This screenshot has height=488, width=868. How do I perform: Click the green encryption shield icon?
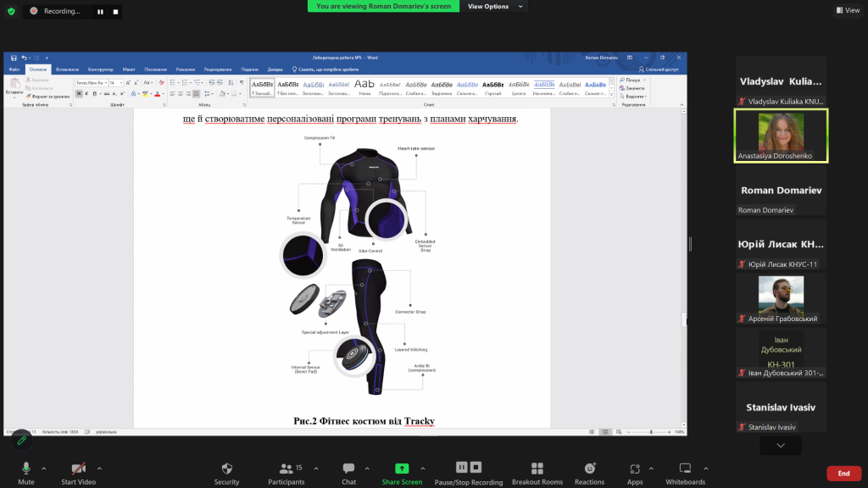pos(11,11)
